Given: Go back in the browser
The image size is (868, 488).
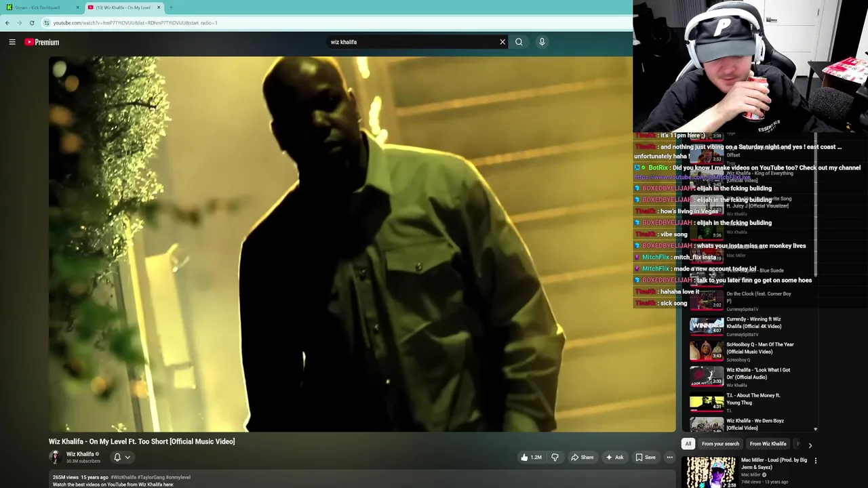Looking at the screenshot, I should [x=7, y=23].
